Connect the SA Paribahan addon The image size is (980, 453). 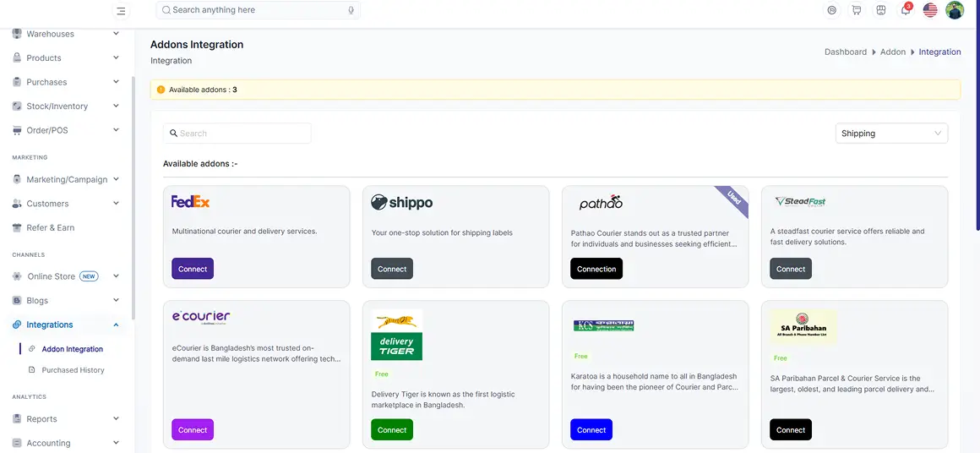click(791, 430)
